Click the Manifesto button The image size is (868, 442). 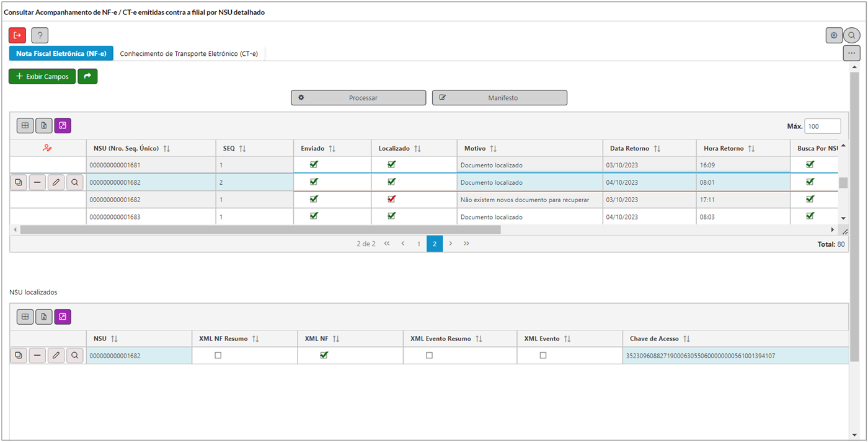(500, 97)
